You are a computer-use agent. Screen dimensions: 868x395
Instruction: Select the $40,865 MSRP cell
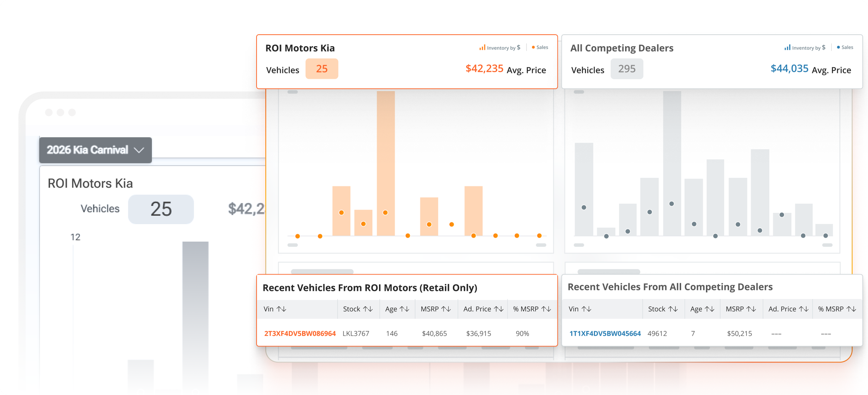pyautogui.click(x=434, y=333)
